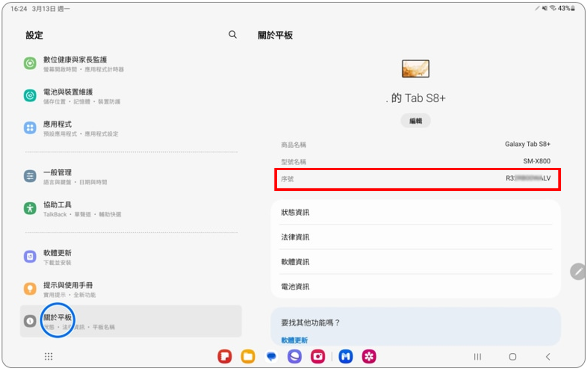Follow the blue 軟體更新 suggestion link
Image resolution: width=588 pixels, height=370 pixels.
[294, 340]
